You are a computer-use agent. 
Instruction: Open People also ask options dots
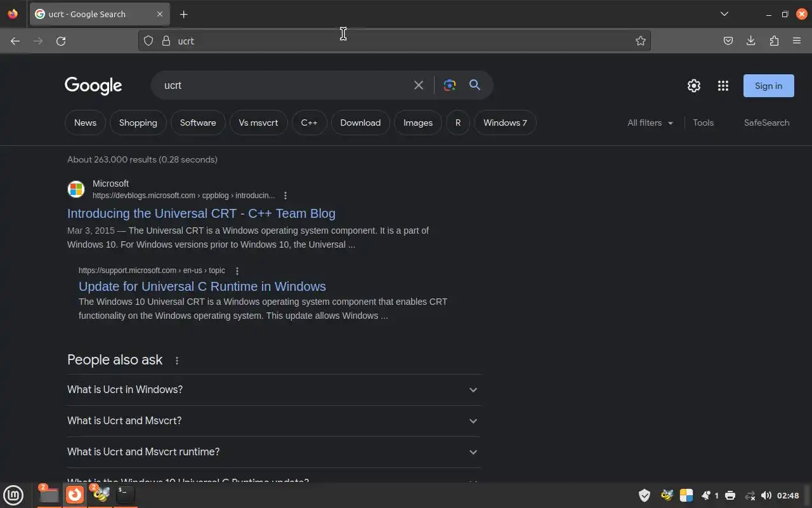pyautogui.click(x=177, y=360)
